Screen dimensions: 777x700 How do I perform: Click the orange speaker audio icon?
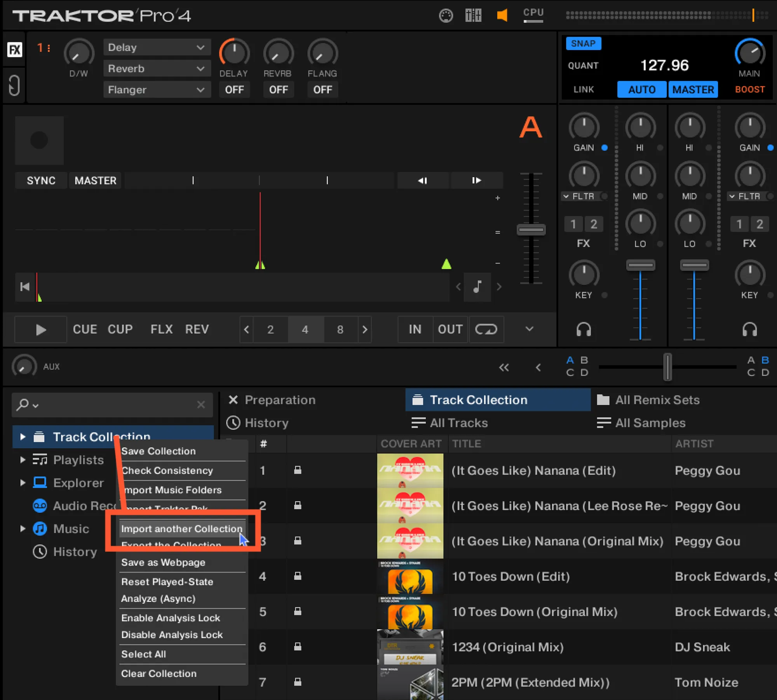[x=502, y=16]
